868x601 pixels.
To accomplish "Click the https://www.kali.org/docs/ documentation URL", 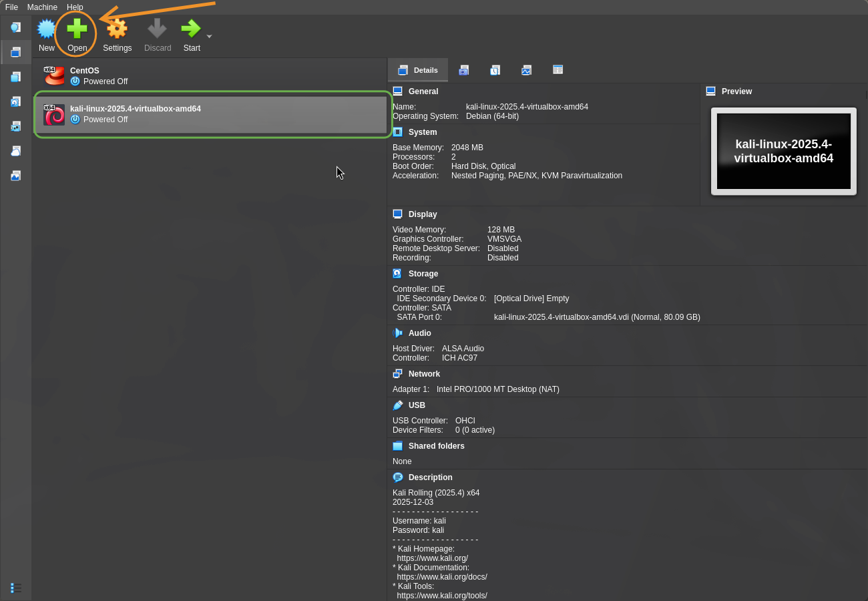I will pos(442,577).
